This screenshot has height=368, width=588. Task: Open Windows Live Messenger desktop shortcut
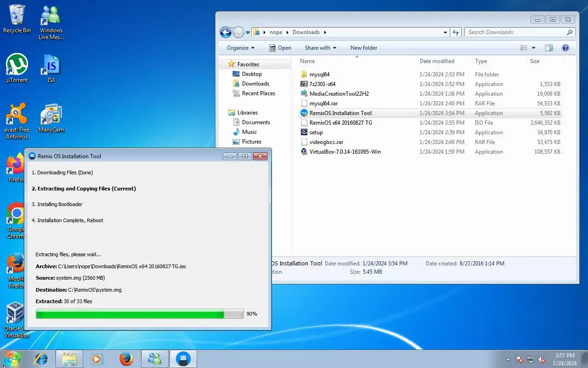[x=51, y=23]
